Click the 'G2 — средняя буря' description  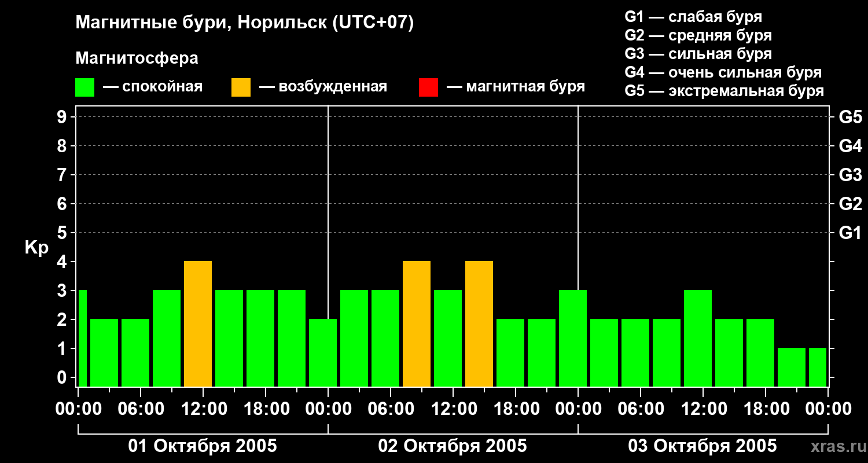(x=698, y=35)
